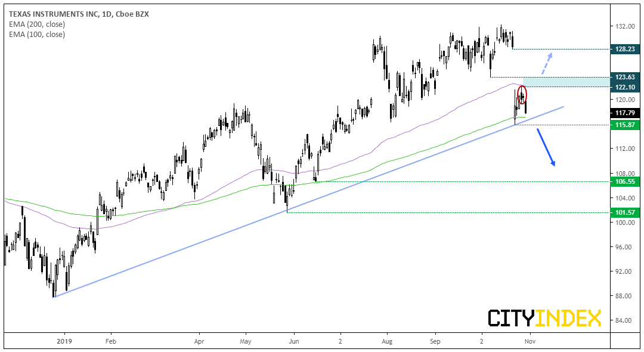The image size is (644, 352).
Task: Click the red circled candle marker
Action: pyautogui.click(x=522, y=95)
